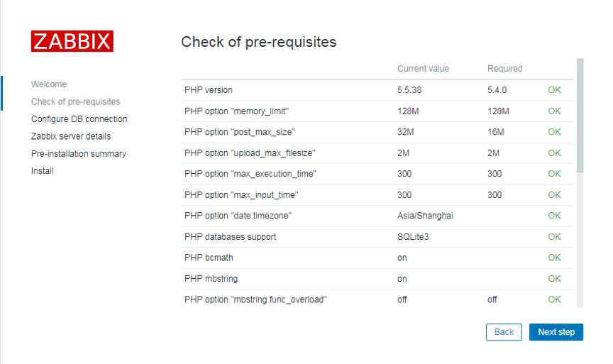Viewport: 613px width, 364px height.
Task: Select Check of pre-requisites in sidebar
Action: pos(75,101)
